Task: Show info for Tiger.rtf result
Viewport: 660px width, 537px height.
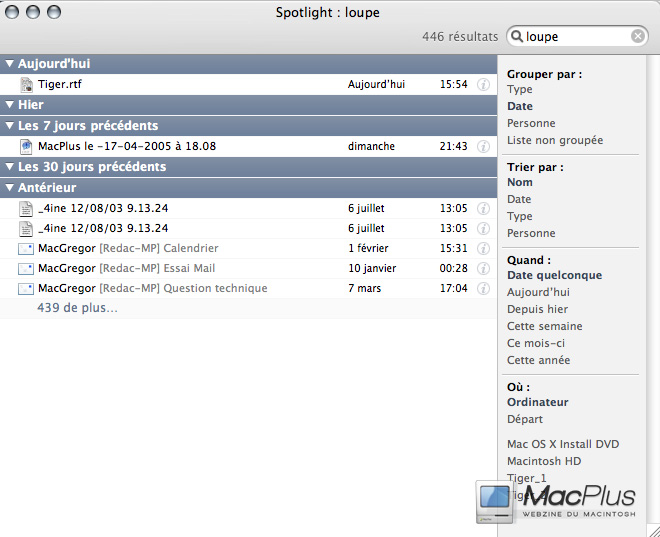Action: (x=483, y=85)
